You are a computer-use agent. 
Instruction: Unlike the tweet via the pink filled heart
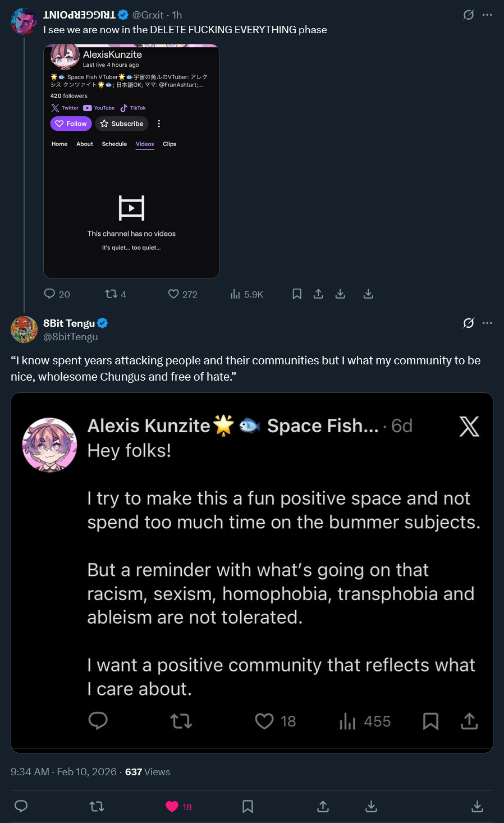[x=172, y=807]
